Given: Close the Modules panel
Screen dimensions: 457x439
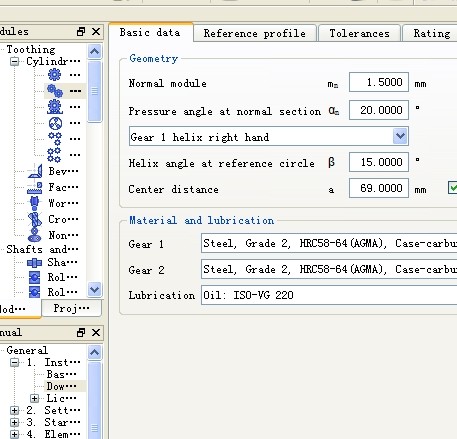Looking at the screenshot, I should (96, 32).
